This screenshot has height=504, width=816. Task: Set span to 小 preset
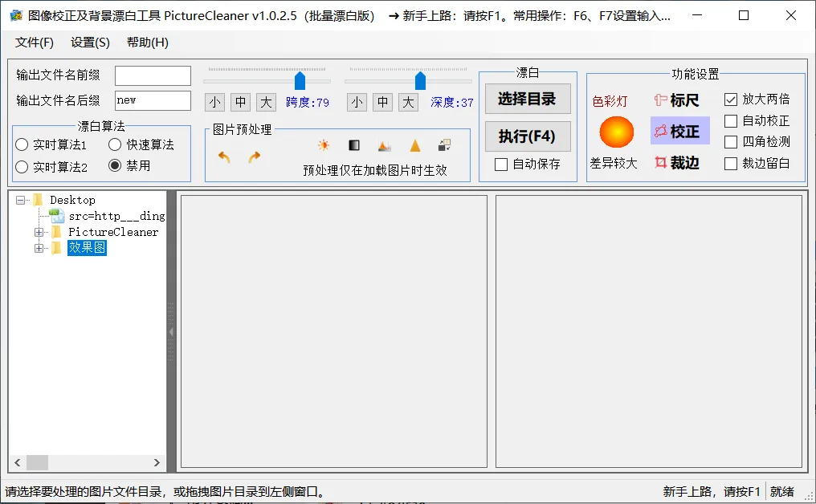[214, 102]
